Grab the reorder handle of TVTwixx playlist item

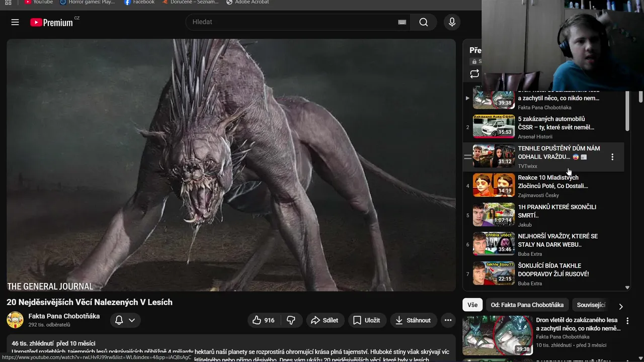(x=467, y=157)
